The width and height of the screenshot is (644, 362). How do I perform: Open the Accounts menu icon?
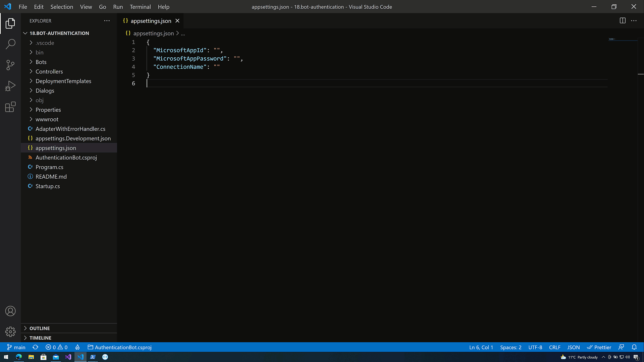click(x=10, y=311)
